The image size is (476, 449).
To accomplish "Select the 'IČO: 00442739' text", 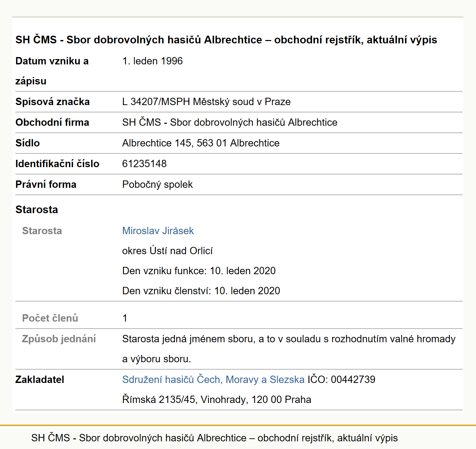I will pyautogui.click(x=341, y=380).
